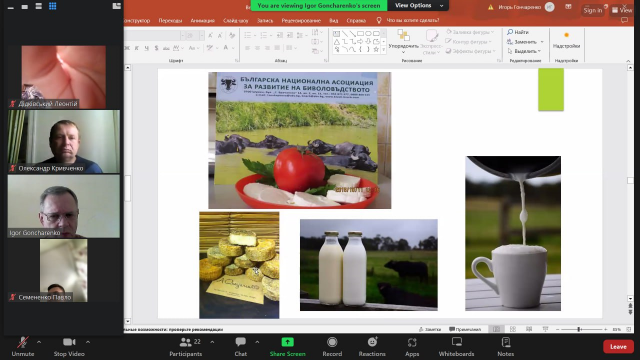Open video options arrow beside Stop Video
The height and width of the screenshot is (360, 640).
point(88,342)
